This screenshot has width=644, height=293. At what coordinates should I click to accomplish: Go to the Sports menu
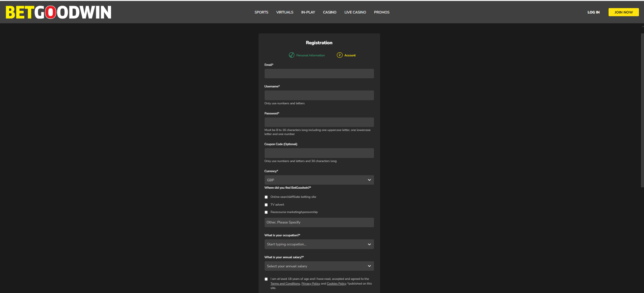(x=261, y=12)
